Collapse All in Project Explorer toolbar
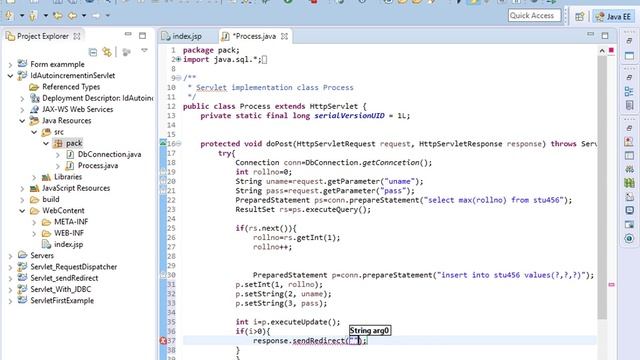The image size is (640, 360). click(x=93, y=52)
